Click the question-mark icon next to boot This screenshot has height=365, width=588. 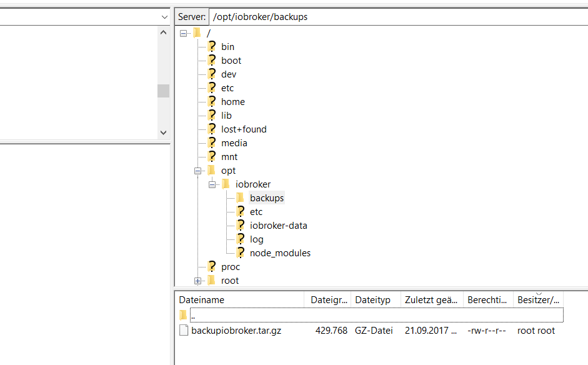point(212,60)
